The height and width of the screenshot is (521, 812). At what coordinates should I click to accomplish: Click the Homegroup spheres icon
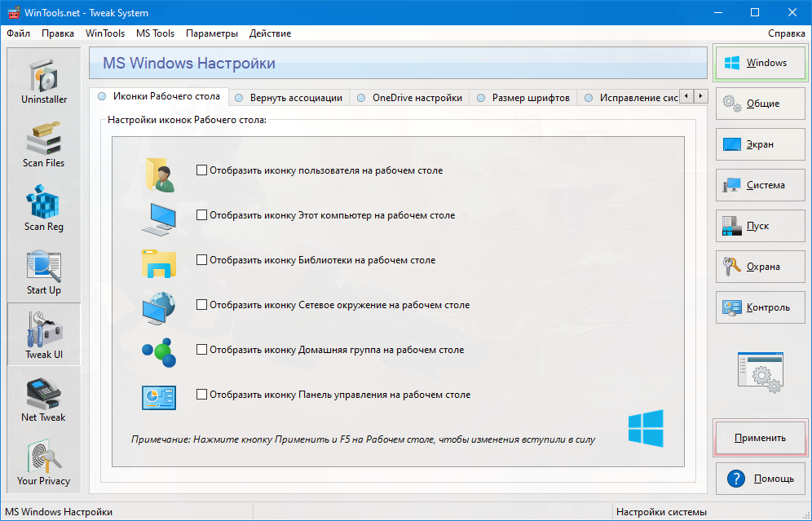(158, 352)
